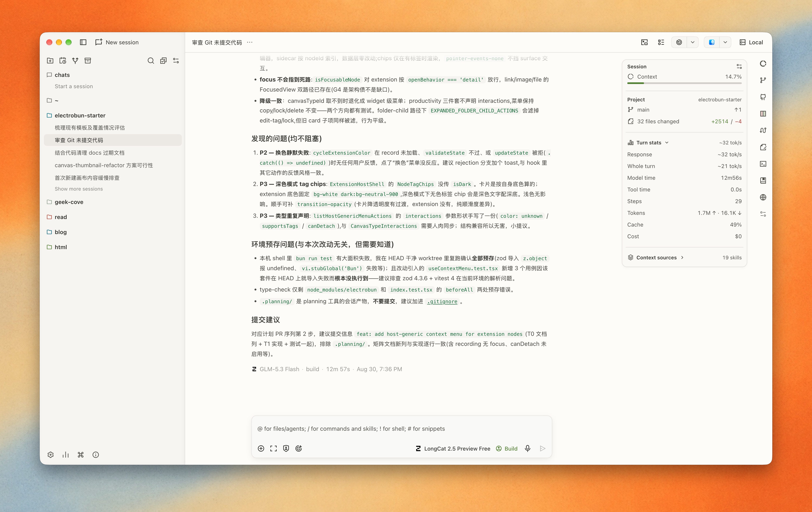Open settings gear at sidebar bottom
This screenshot has width=812, height=512.
pos(51,455)
